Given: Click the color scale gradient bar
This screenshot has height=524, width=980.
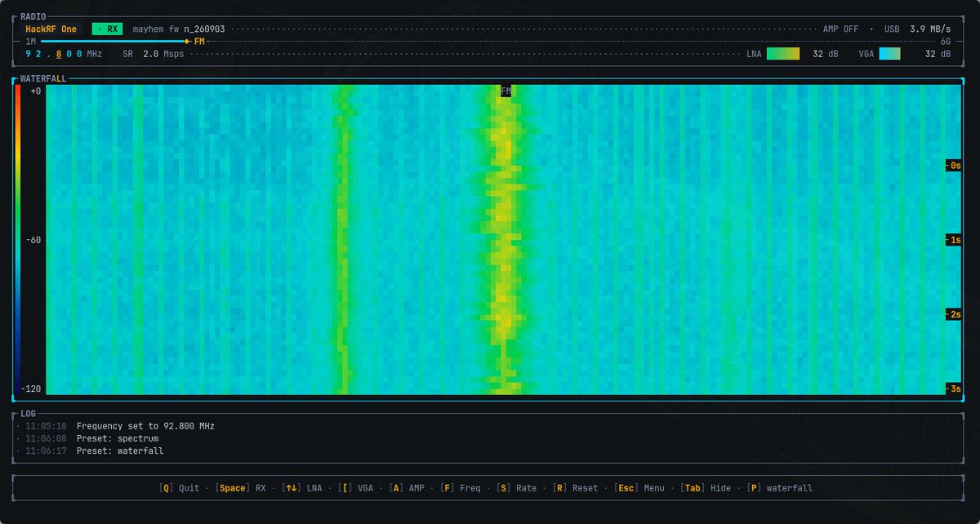Looking at the screenshot, I should (x=17, y=239).
